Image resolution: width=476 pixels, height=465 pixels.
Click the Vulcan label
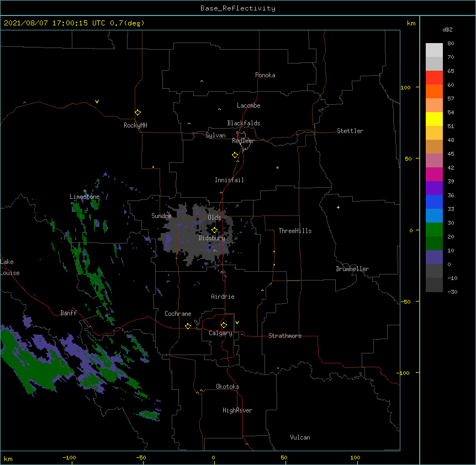click(x=300, y=437)
